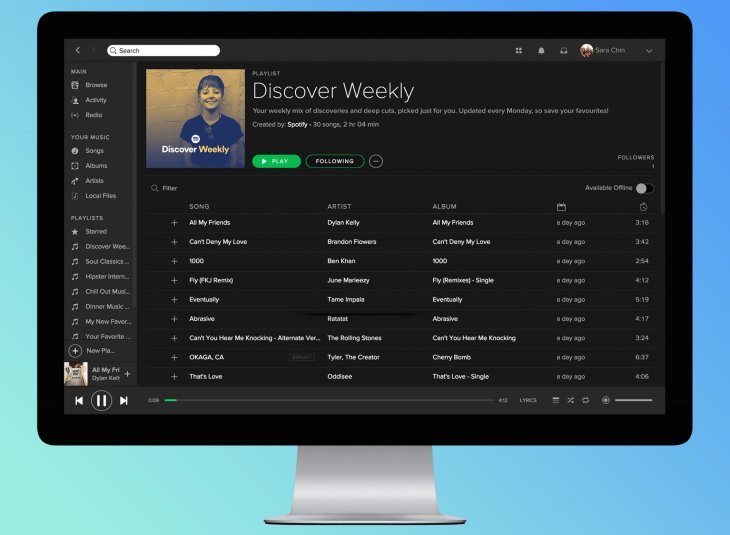The width and height of the screenshot is (730, 535).
Task: Open Sara Chin profile
Action: click(603, 50)
